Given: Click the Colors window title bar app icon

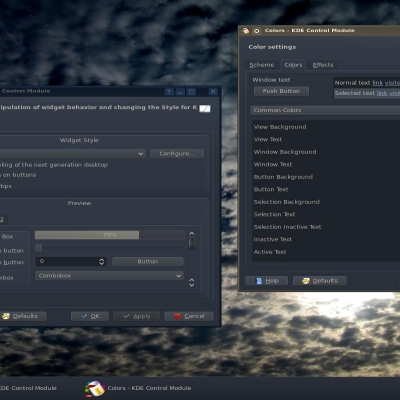Looking at the screenshot, I should tap(246, 31).
